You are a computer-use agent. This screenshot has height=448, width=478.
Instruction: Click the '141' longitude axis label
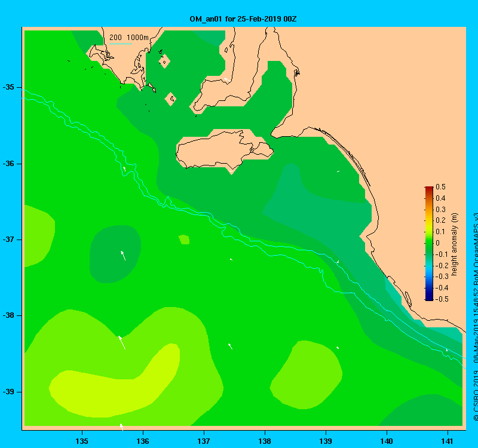[x=448, y=441]
